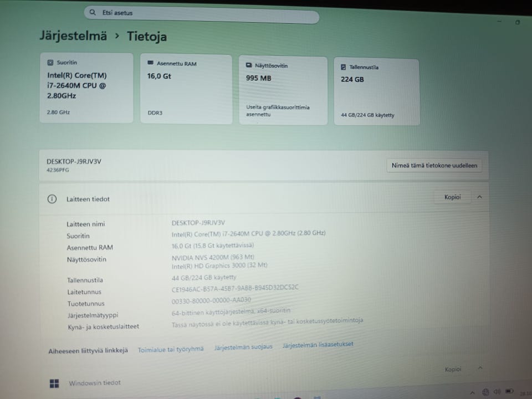The image size is (532, 399).
Task: Click the network globe icon in tray
Action: click(485, 392)
